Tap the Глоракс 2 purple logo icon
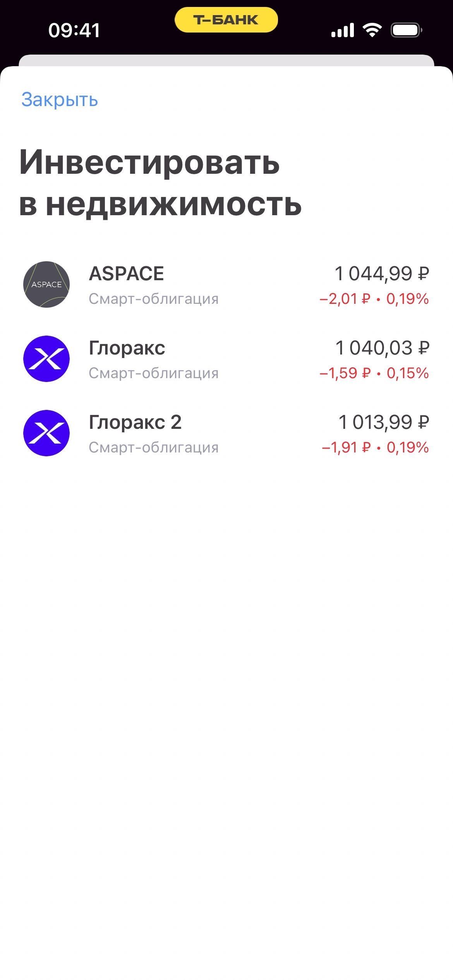 click(x=46, y=433)
